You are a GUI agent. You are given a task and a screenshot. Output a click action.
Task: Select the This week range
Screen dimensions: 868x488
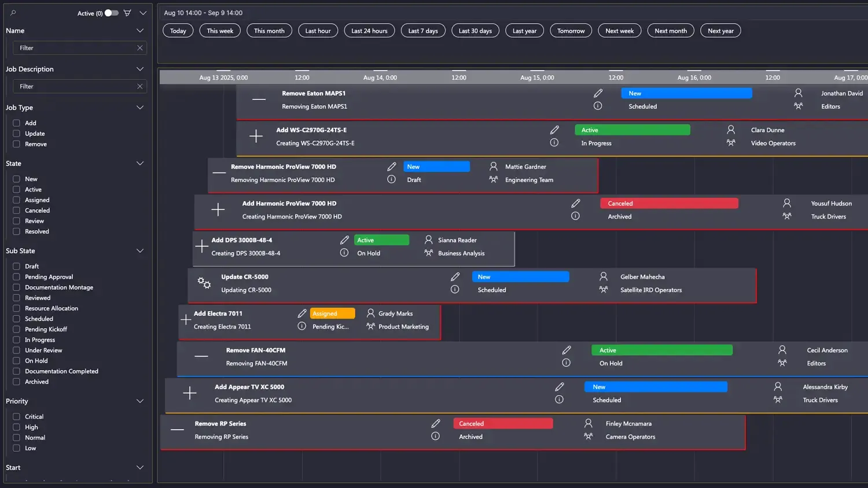[220, 31]
